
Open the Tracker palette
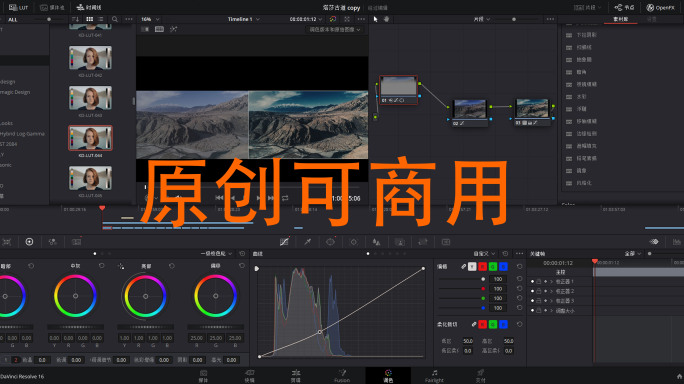(354, 242)
